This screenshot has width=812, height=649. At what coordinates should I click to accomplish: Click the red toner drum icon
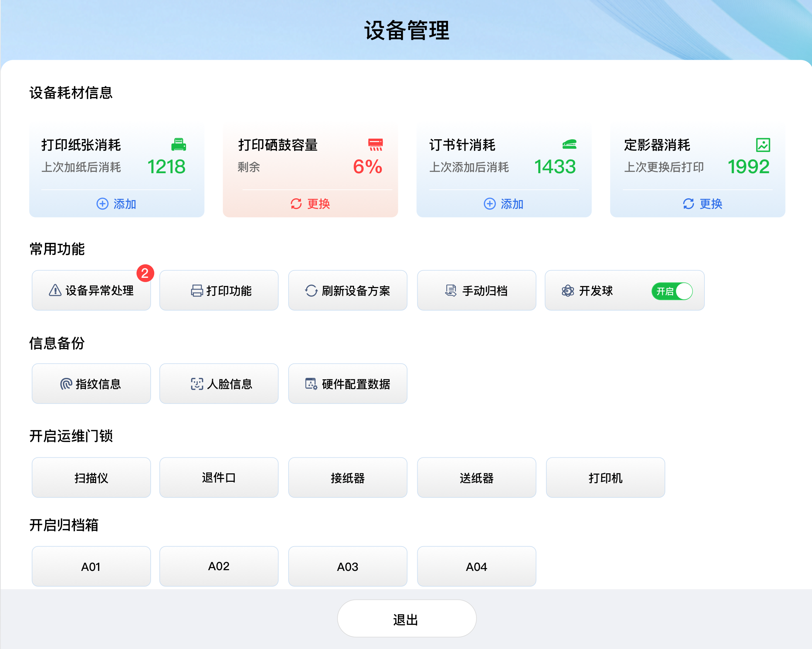[375, 145]
